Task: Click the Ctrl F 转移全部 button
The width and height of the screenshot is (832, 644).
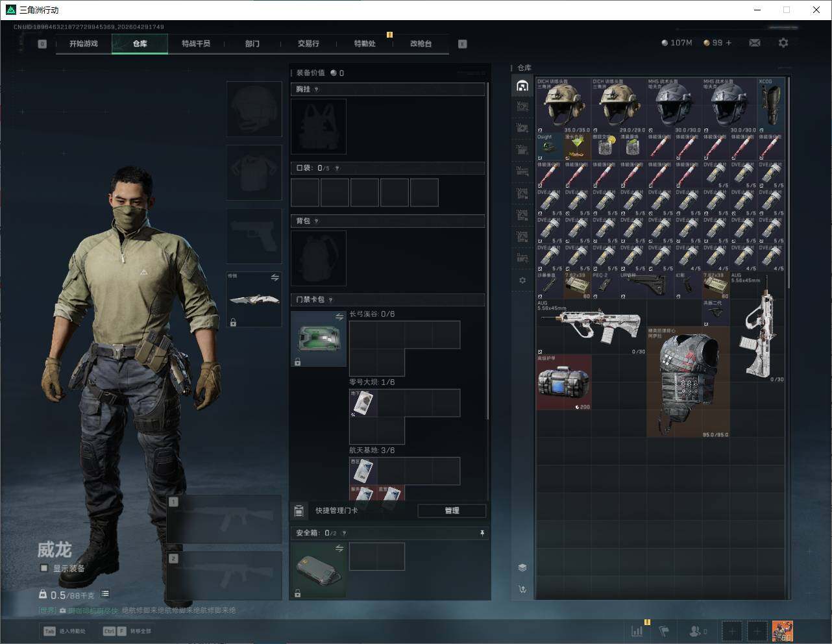Action: click(128, 631)
